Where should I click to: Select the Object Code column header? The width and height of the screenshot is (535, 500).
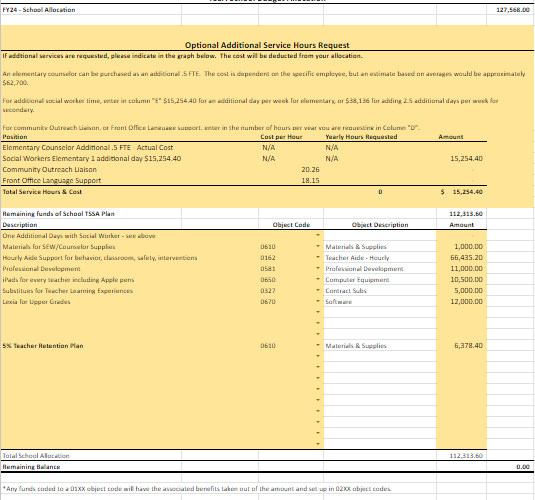291,225
